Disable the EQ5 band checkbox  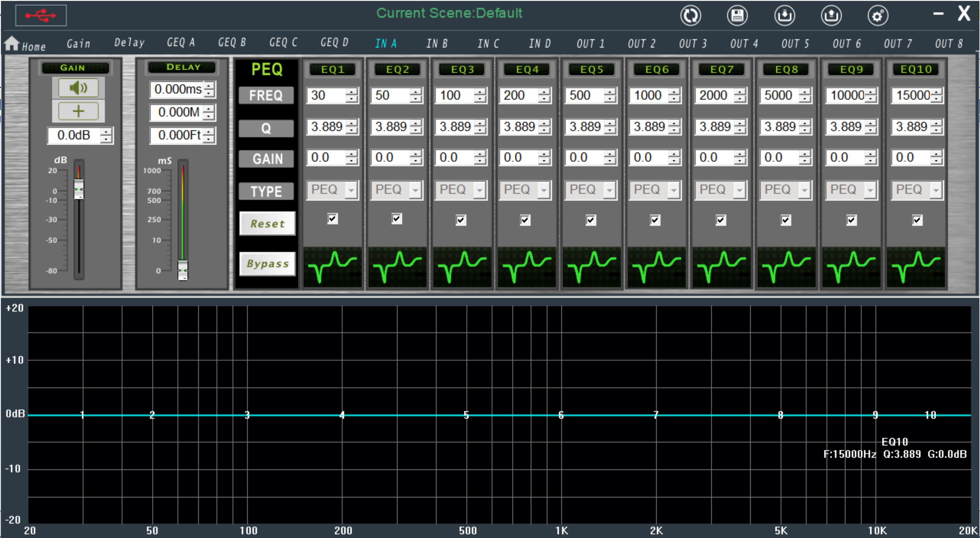[x=590, y=220]
